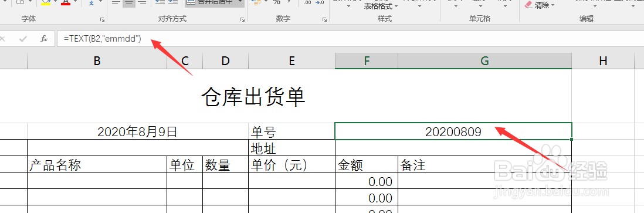Select the 仓库出货单 title cell

tap(253, 96)
